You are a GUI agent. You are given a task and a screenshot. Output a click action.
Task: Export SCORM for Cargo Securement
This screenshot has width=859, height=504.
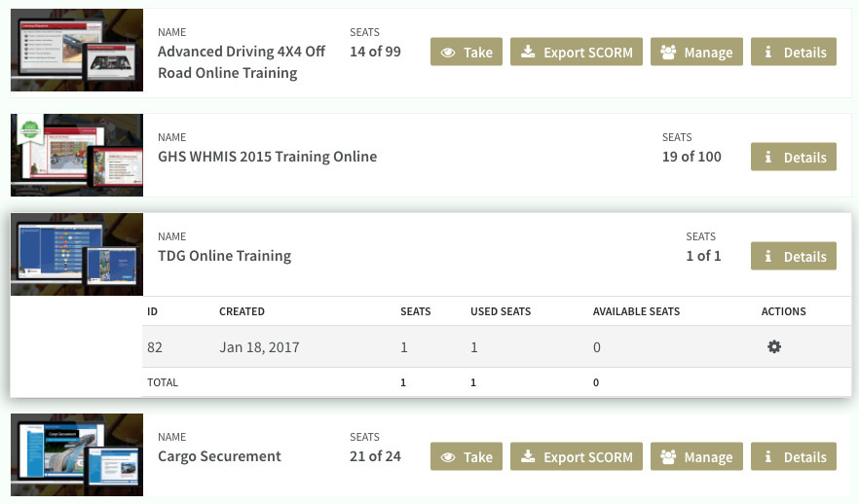577,456
